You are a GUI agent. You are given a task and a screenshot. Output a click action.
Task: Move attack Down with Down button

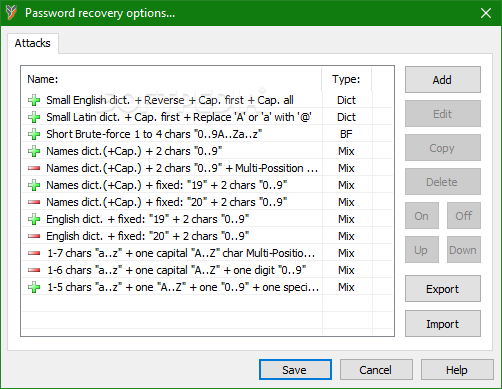pos(464,250)
